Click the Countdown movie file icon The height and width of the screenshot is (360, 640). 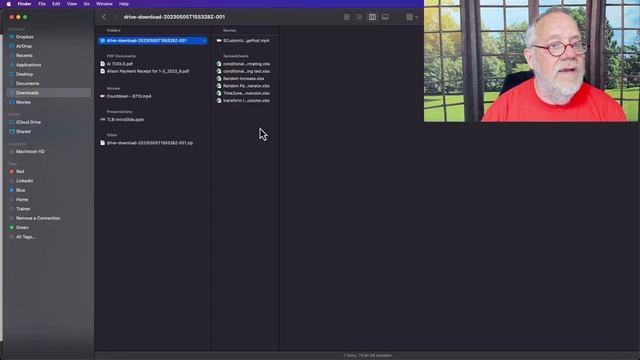click(102, 96)
